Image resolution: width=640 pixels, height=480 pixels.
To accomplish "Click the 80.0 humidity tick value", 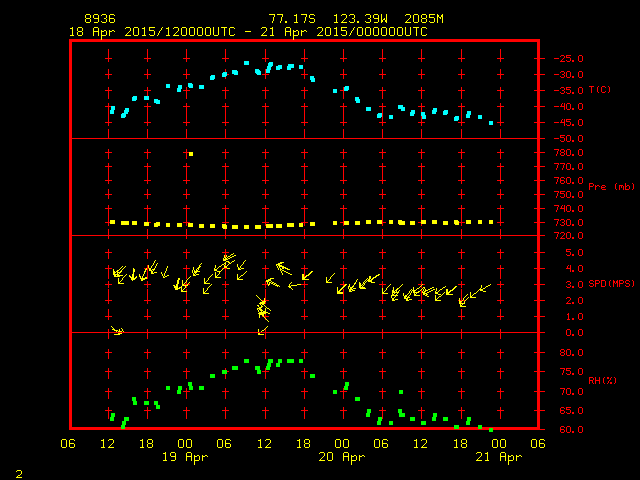I will click(571, 353).
